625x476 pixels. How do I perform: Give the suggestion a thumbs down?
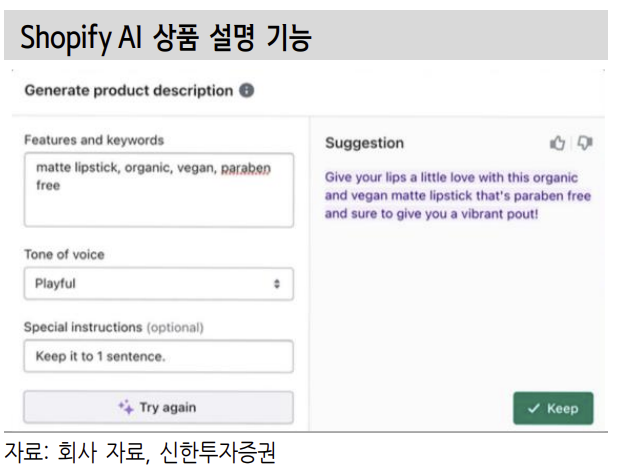[585, 143]
